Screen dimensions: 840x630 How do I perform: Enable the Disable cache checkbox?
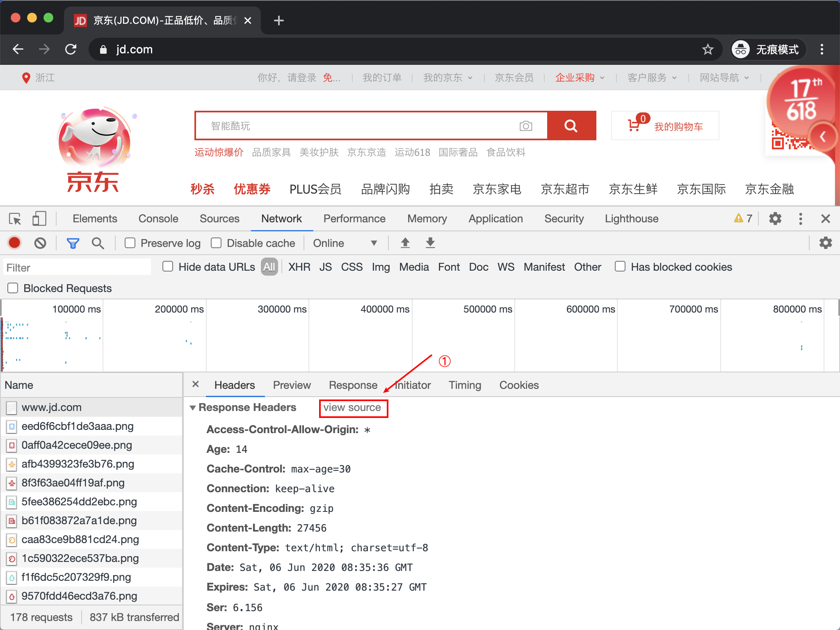point(216,244)
